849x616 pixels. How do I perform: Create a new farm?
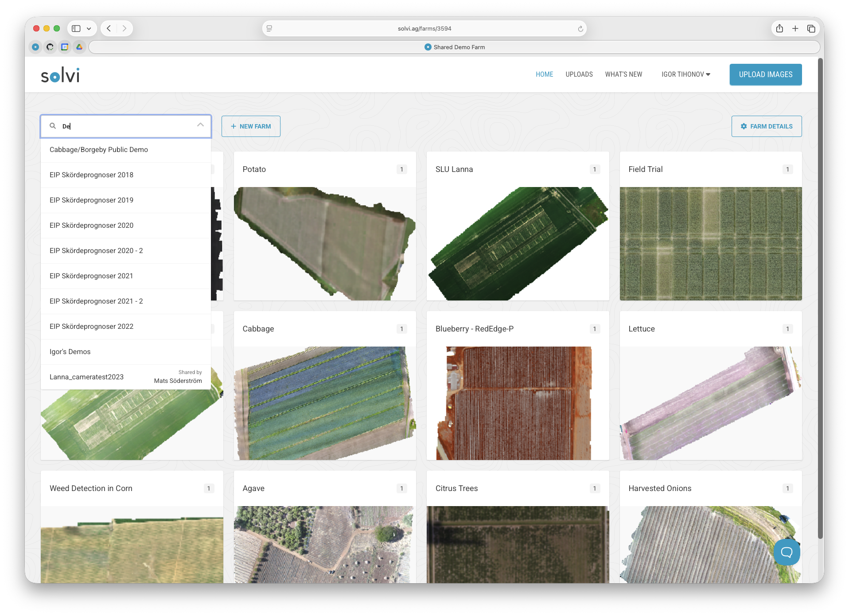pos(251,126)
